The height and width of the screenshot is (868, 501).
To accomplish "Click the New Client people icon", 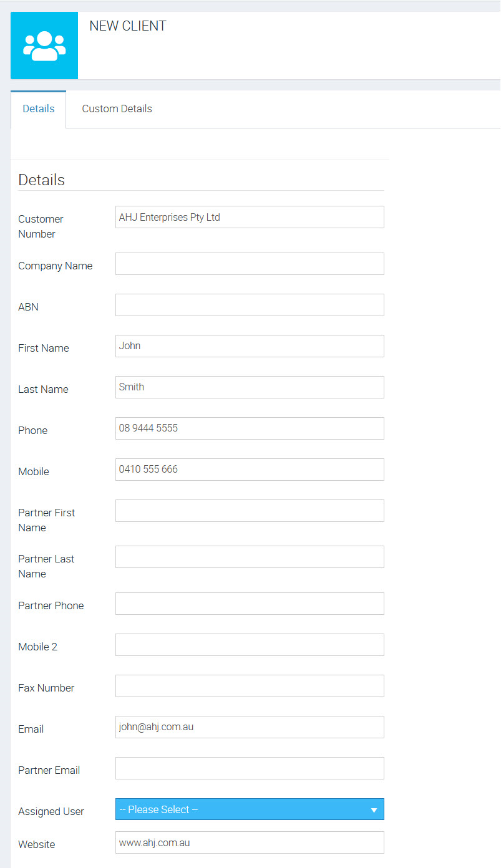I will [44, 46].
